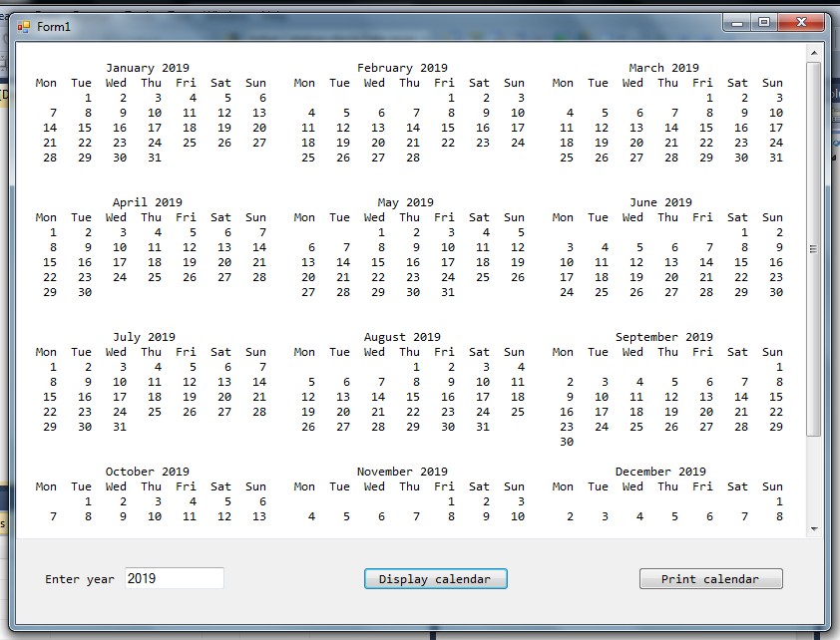Screen dimensions: 840x640
Task: Click the 'Wed' header under May 2019
Action: click(374, 217)
